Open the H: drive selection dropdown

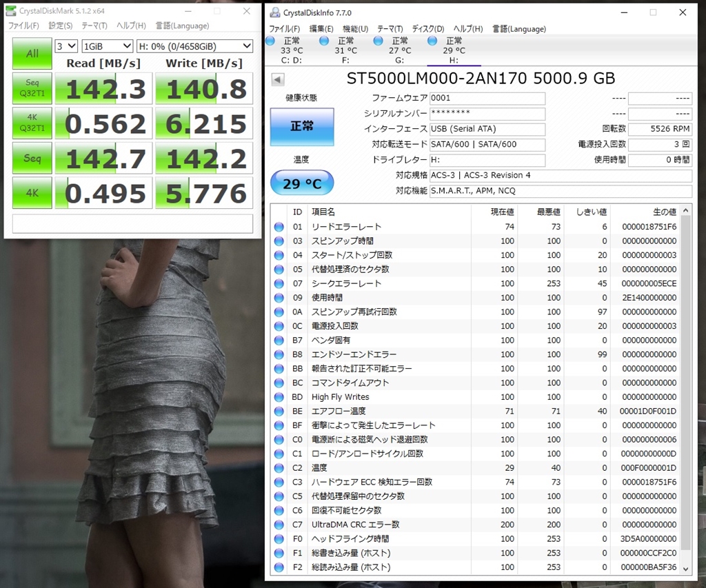194,46
